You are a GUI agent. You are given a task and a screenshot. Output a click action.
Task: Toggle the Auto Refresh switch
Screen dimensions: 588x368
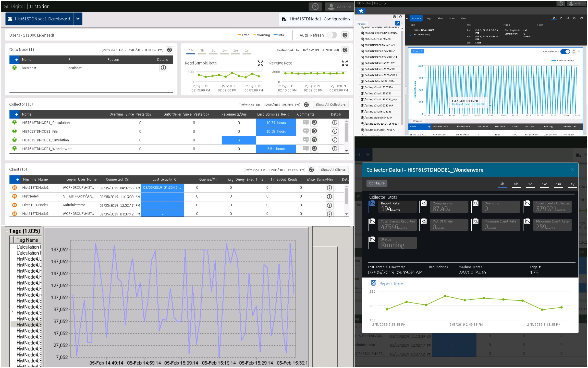pos(332,35)
